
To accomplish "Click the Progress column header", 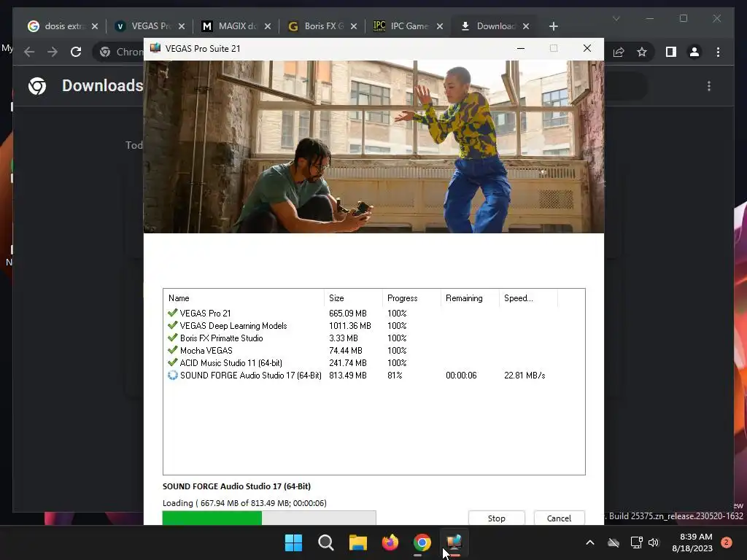I will click(x=411, y=298).
